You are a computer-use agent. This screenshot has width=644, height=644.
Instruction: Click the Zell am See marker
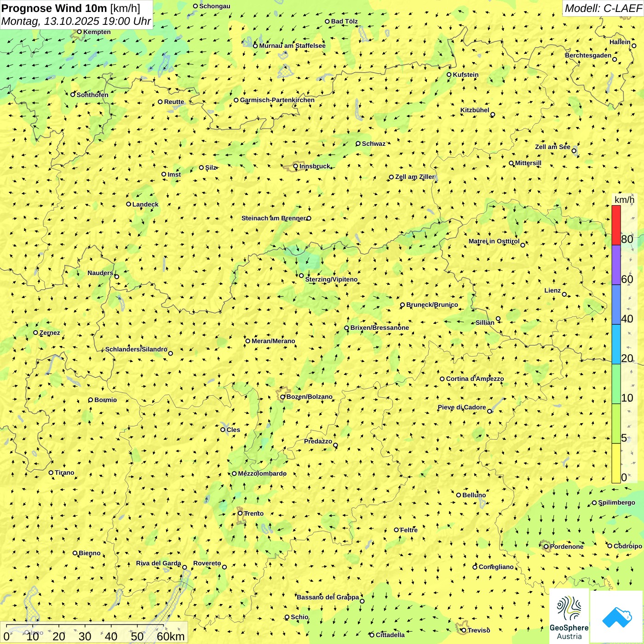coord(574,150)
